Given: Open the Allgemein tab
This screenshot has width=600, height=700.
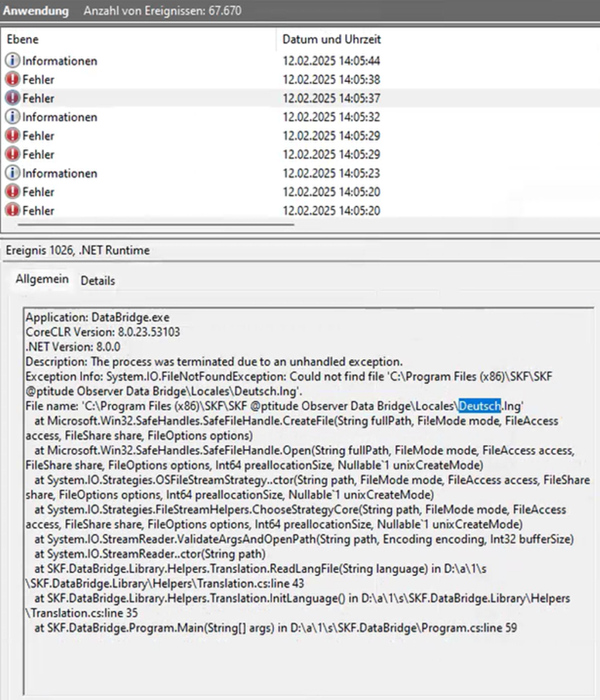Looking at the screenshot, I should pos(42,280).
